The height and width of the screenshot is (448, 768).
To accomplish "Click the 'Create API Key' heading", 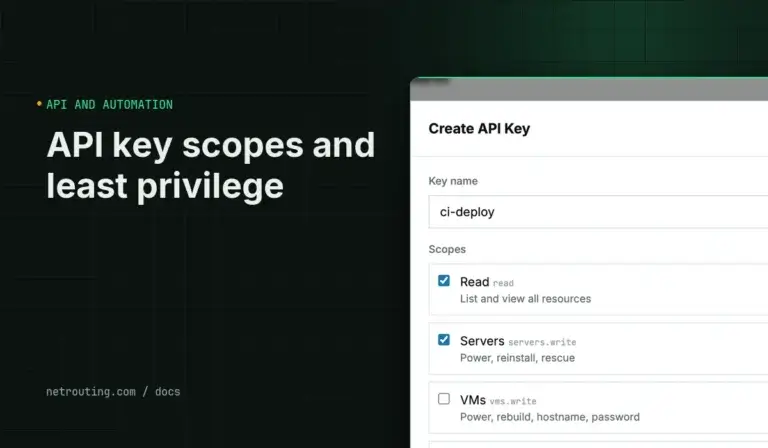I will [479, 129].
